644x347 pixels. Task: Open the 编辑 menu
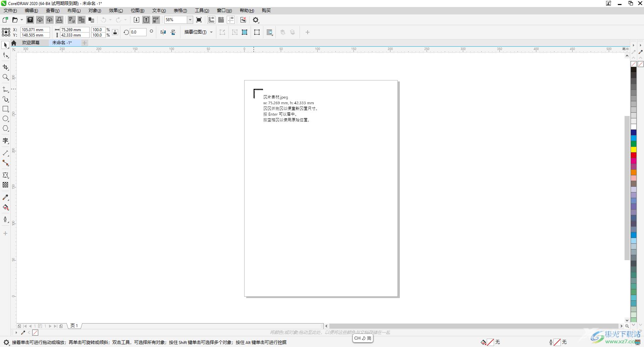[32, 10]
